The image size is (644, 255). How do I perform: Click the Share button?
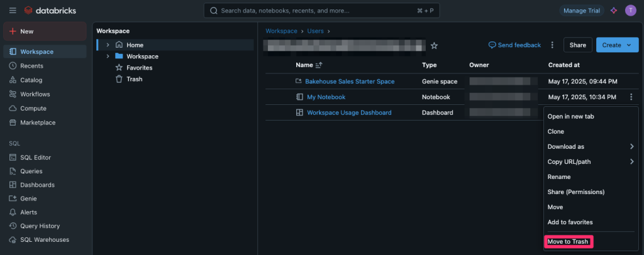click(578, 45)
